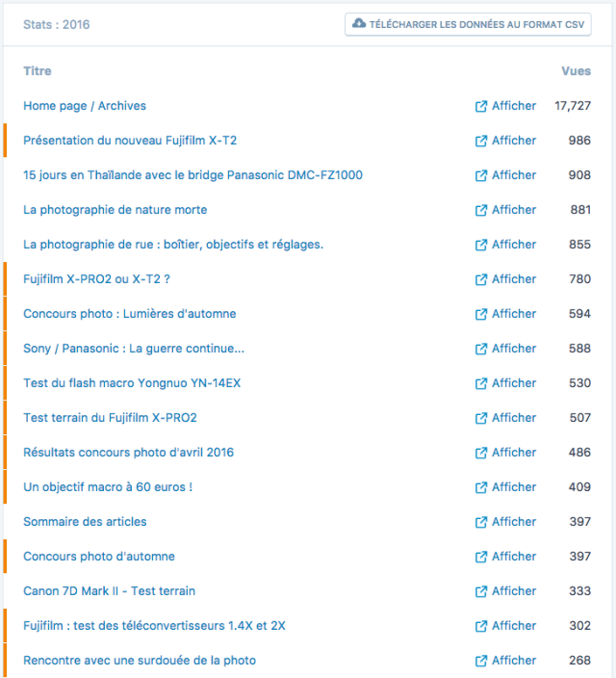Click the cloud download icon in CSV button
This screenshot has width=616, height=678.
[x=360, y=24]
